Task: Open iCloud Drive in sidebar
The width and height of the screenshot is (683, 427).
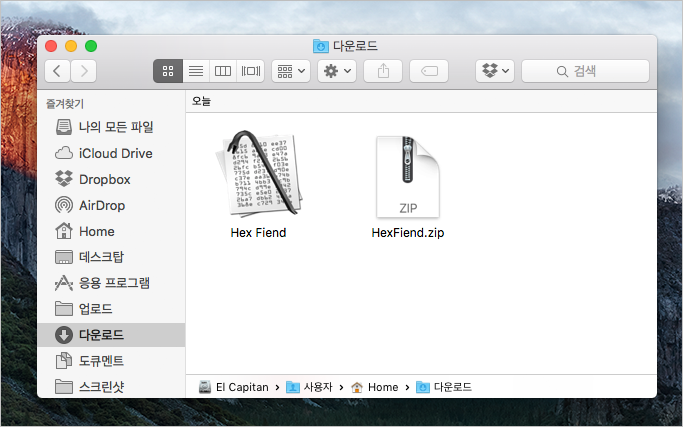Action: 111,153
